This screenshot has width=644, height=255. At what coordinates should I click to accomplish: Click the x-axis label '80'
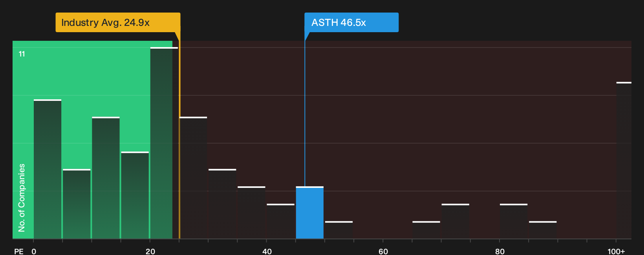coord(500,251)
